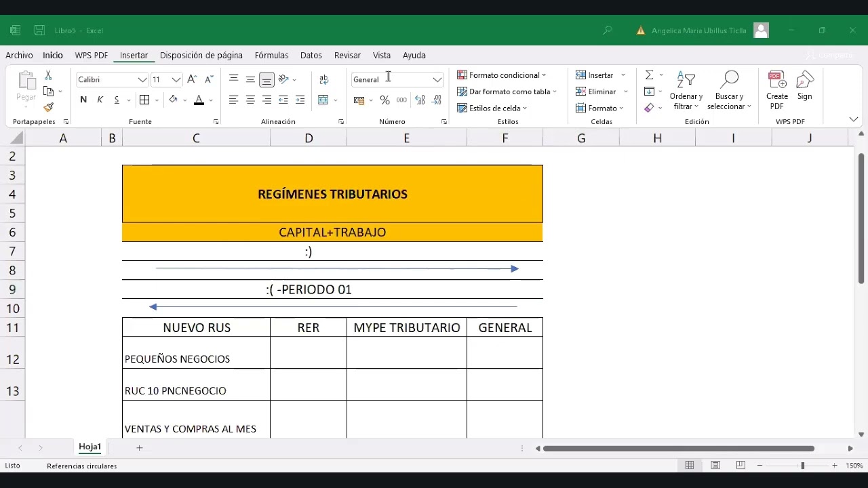Select the Hoja1 sheet tab
868x488 pixels.
[x=90, y=447]
